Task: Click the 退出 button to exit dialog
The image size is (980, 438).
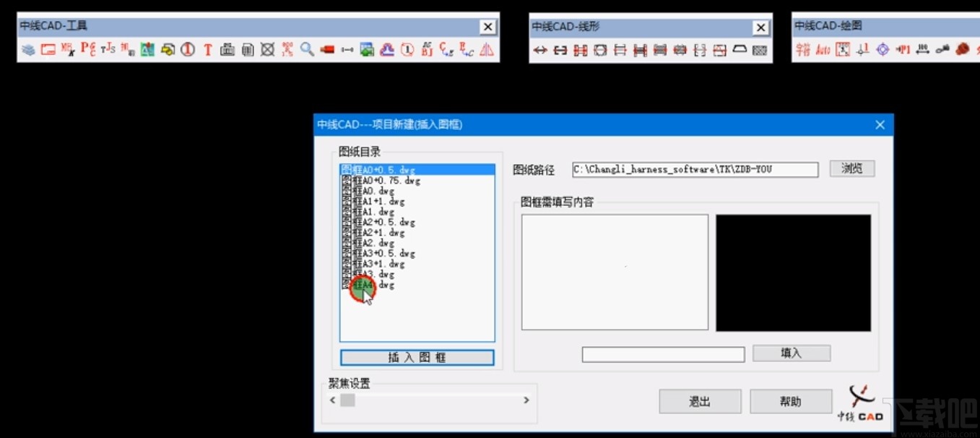Action: tap(699, 401)
